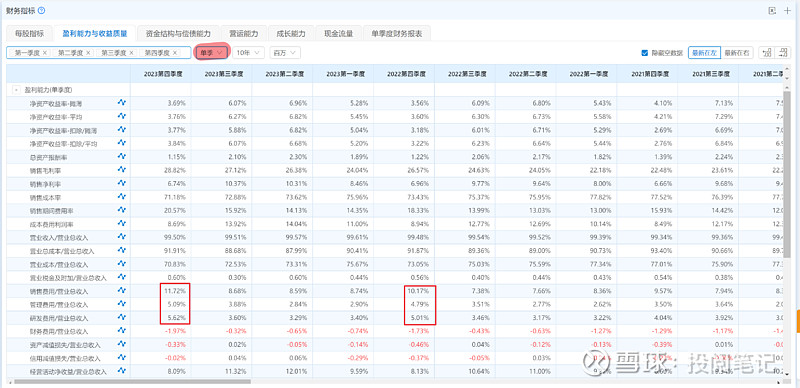Click inside the quarter selection input field
800x388 pixels.
click(x=98, y=53)
